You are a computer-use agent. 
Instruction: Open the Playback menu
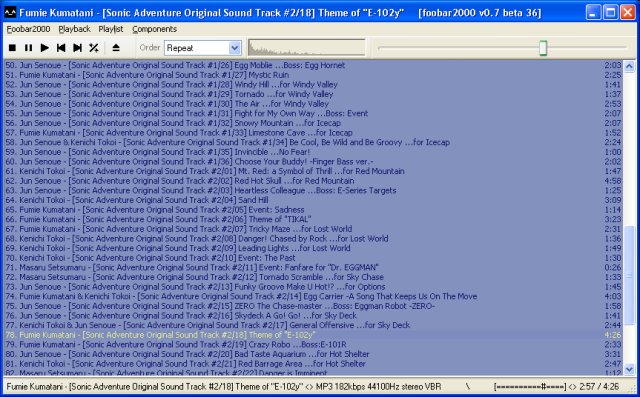point(74,29)
